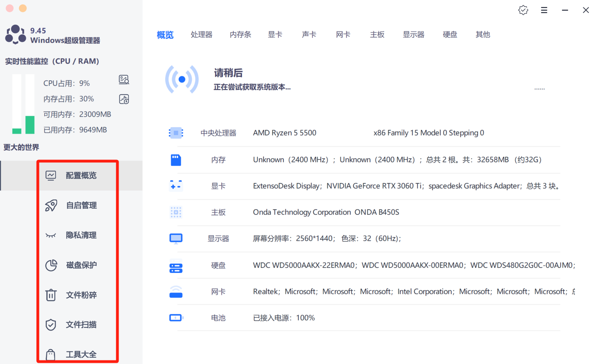
Task: Click the 更大的世界 heading
Action: click(x=21, y=148)
